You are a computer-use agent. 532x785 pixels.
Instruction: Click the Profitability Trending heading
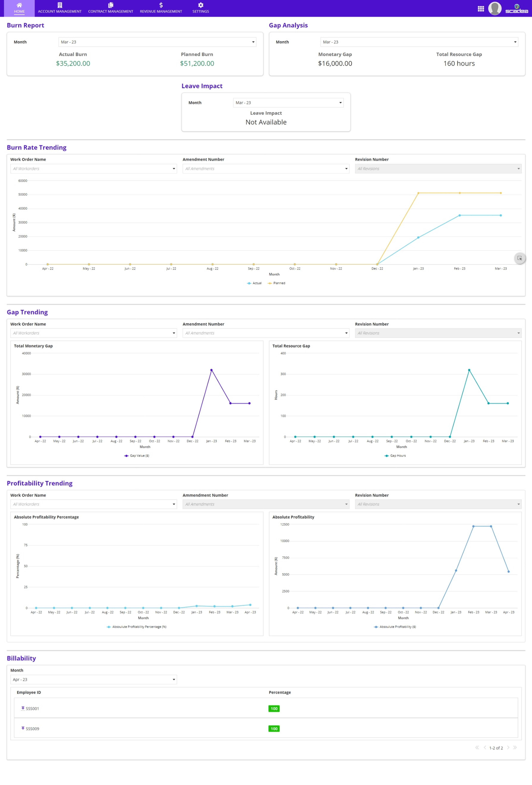pyautogui.click(x=39, y=483)
